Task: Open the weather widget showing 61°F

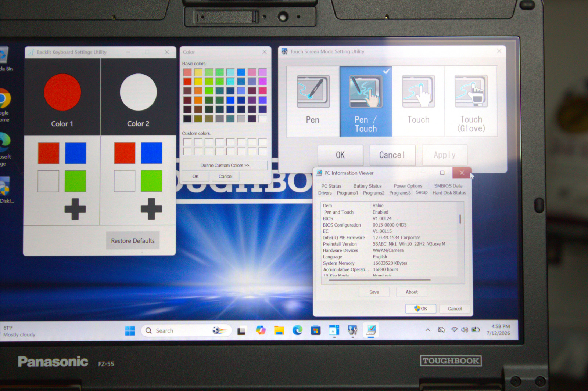Action: tap(19, 331)
